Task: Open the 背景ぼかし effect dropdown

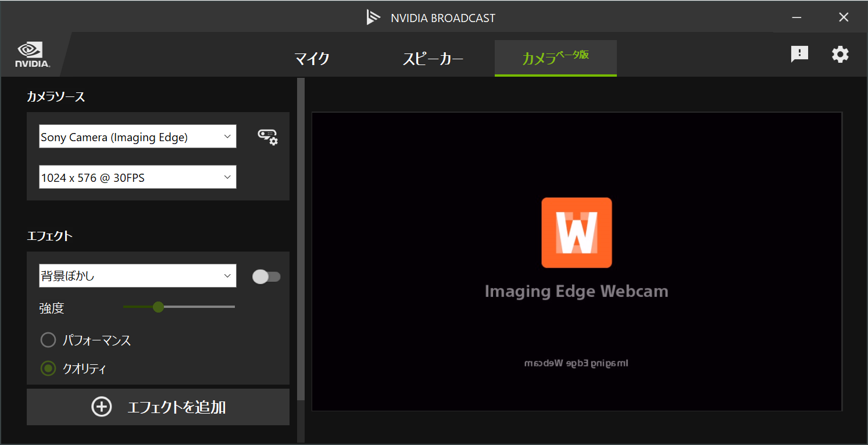Action: [x=138, y=275]
